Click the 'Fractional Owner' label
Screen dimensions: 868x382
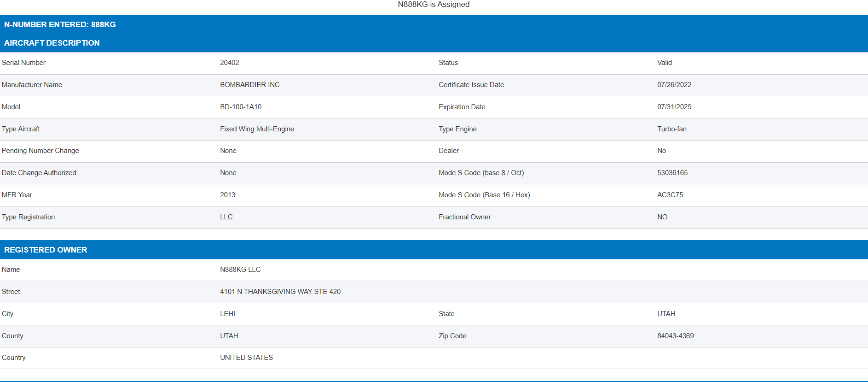click(465, 217)
